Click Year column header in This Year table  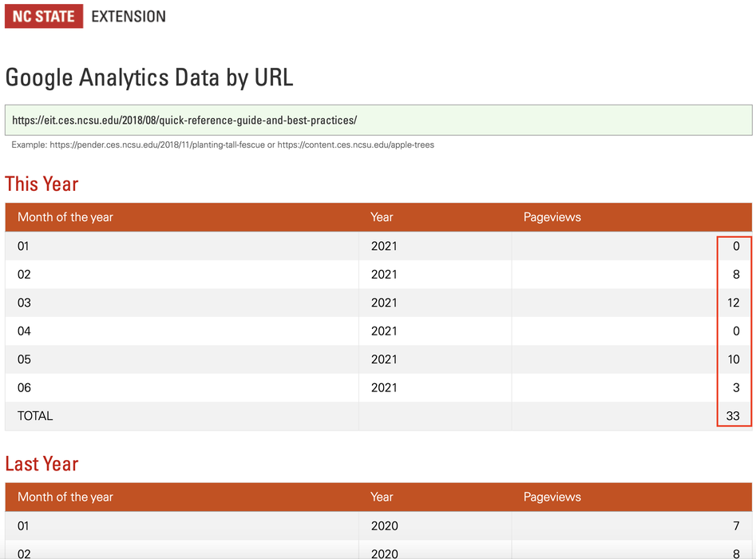click(382, 217)
